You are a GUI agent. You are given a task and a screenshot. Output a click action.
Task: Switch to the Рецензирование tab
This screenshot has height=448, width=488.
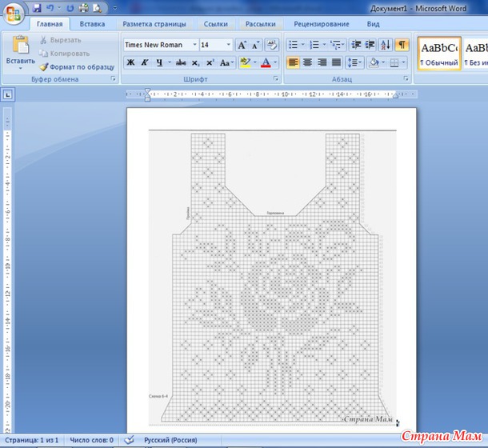pyautogui.click(x=322, y=24)
